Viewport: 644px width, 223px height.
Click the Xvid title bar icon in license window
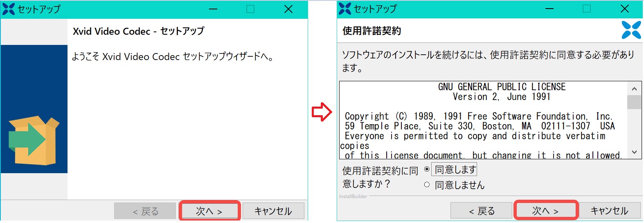point(345,9)
